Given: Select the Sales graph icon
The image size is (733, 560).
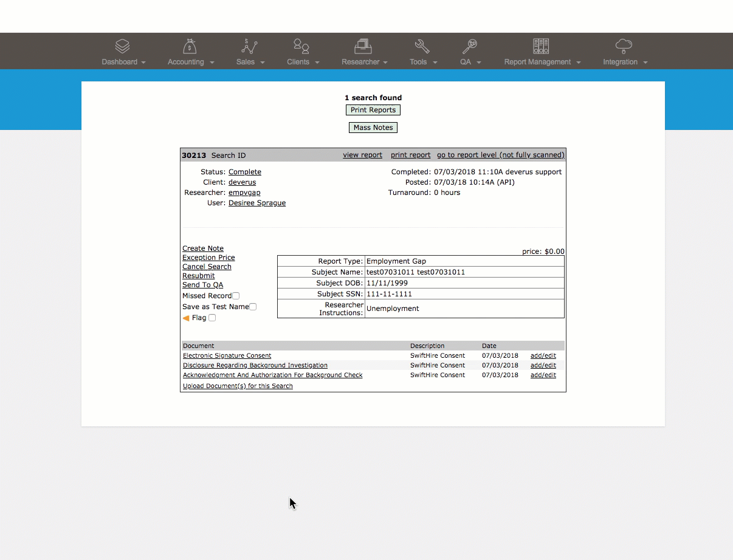Looking at the screenshot, I should pyautogui.click(x=250, y=46).
